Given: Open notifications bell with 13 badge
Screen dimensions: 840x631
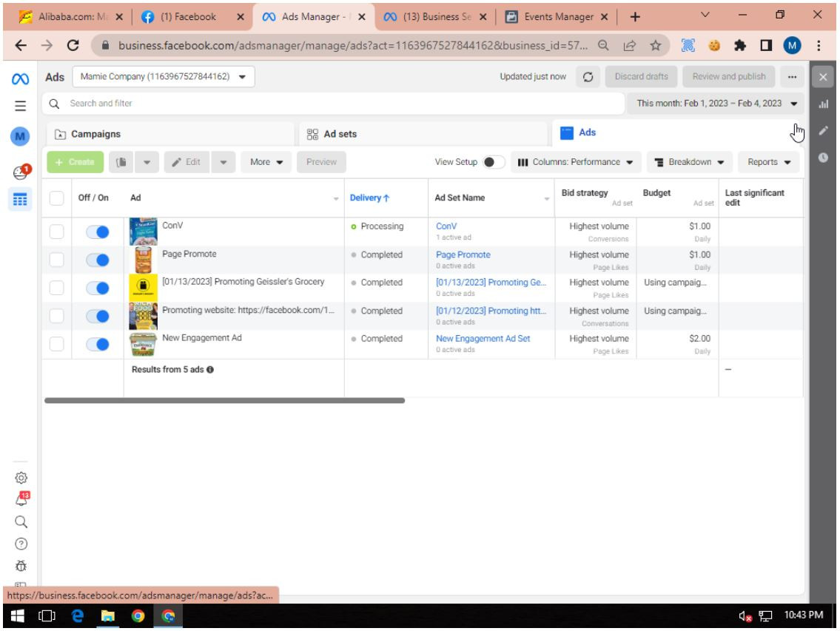Looking at the screenshot, I should coord(22,499).
